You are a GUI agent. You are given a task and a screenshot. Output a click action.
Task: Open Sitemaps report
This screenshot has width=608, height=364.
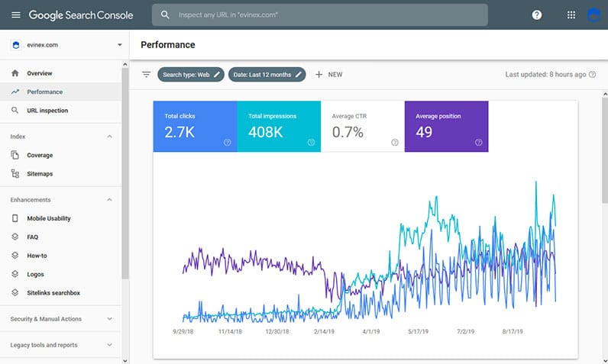pyautogui.click(x=60, y=174)
